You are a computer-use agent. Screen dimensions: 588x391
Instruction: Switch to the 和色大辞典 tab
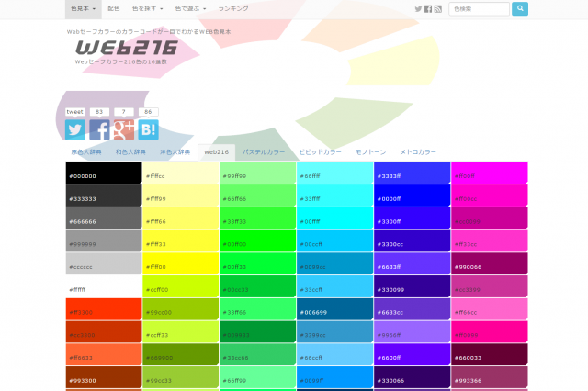click(x=130, y=152)
